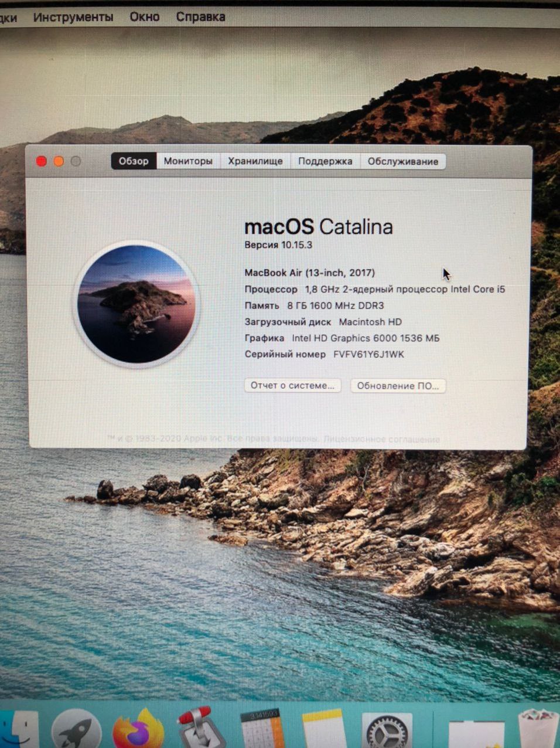This screenshot has width=560, height=748.
Task: Open the Окно menu
Action: coord(145,17)
